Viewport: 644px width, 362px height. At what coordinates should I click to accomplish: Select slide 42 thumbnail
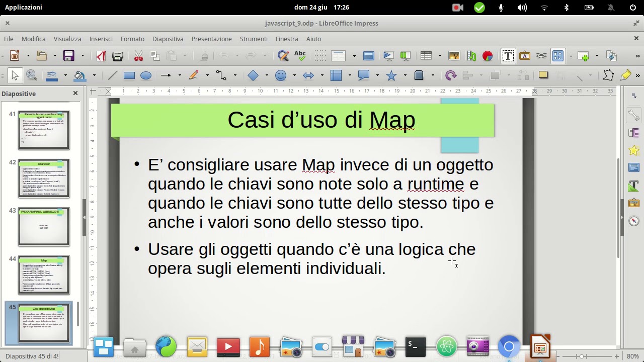click(x=44, y=178)
